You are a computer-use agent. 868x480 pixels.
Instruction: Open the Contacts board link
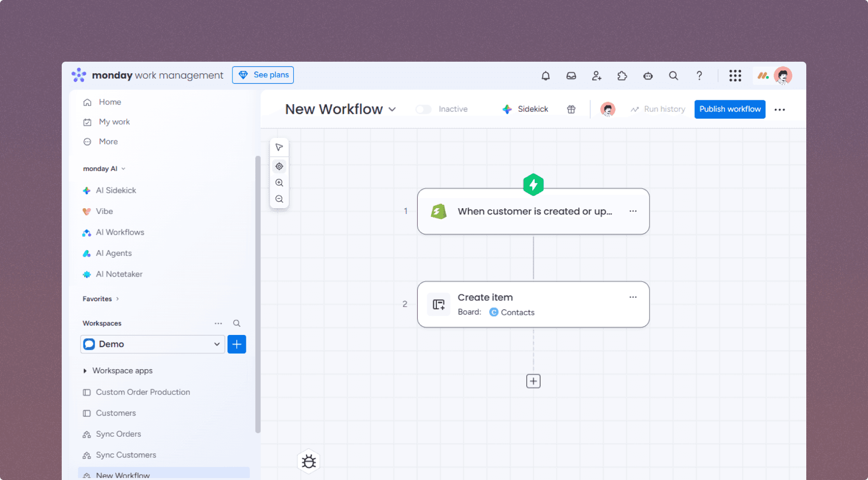[x=512, y=312]
